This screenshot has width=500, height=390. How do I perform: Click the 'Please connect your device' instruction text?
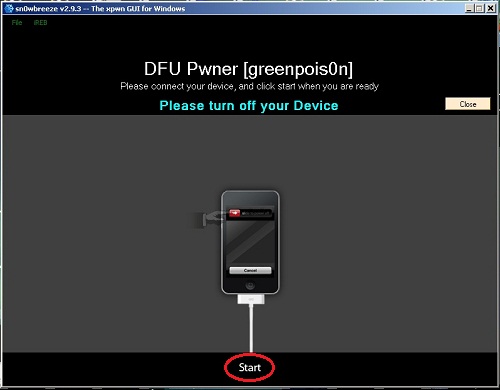[x=250, y=86]
